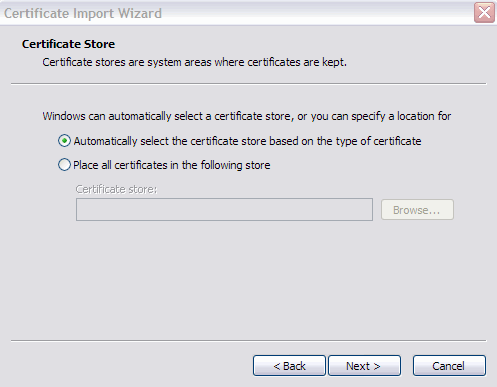The width and height of the screenshot is (497, 387).
Task: Cancel the certificate import
Action: click(449, 366)
